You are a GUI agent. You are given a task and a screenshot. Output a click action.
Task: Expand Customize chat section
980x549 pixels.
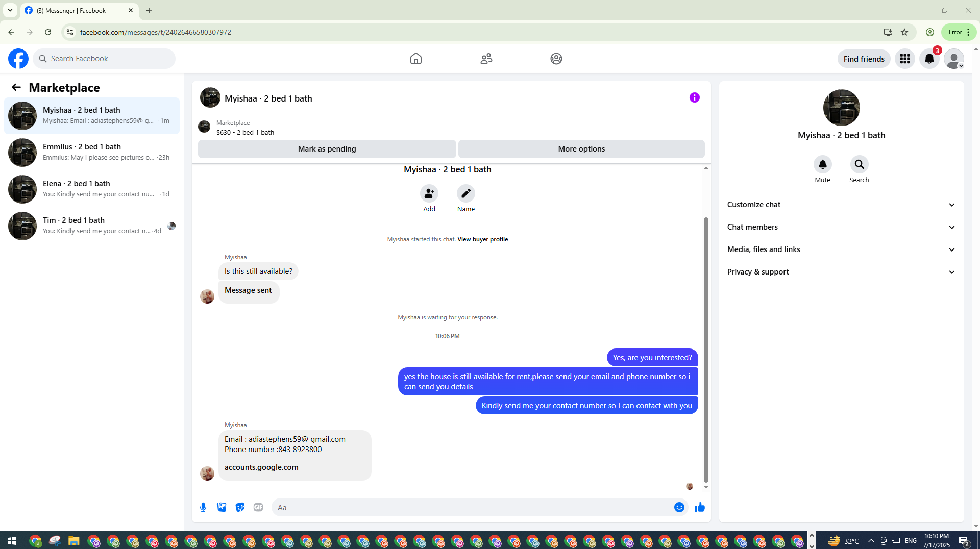coord(841,205)
